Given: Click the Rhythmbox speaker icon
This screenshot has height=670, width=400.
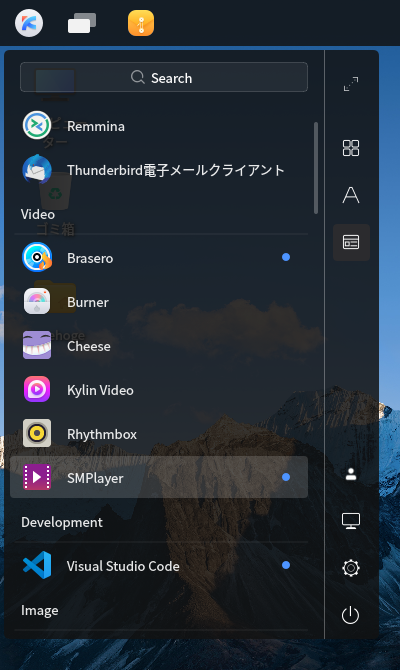Looking at the screenshot, I should click(37, 433).
